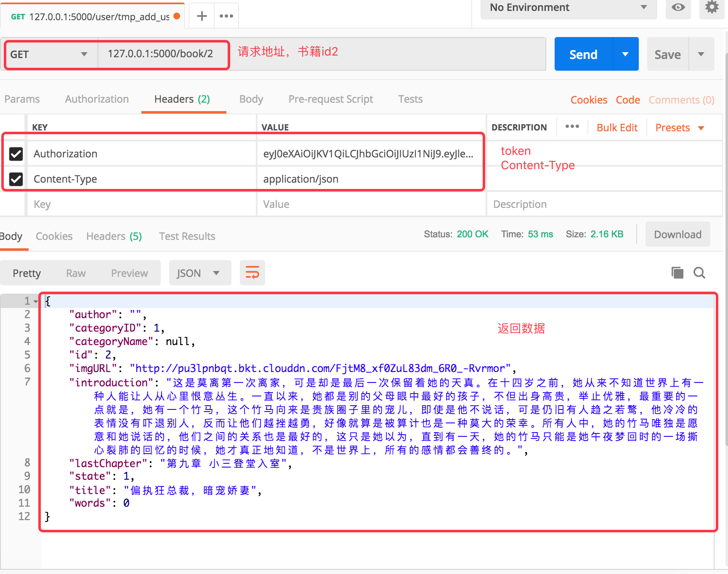This screenshot has height=574, width=728.
Task: Click the new header Description field
Action: pyautogui.click(x=604, y=204)
